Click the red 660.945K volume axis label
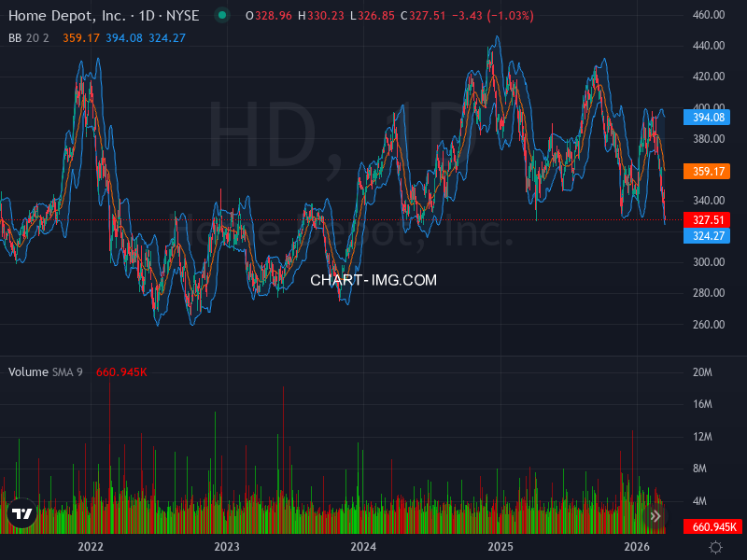The image size is (747, 560). [x=712, y=526]
